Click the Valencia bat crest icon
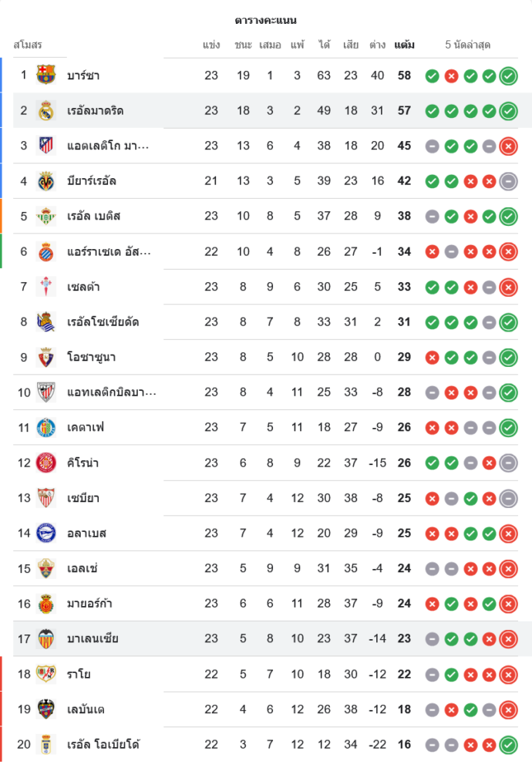 click(46, 638)
